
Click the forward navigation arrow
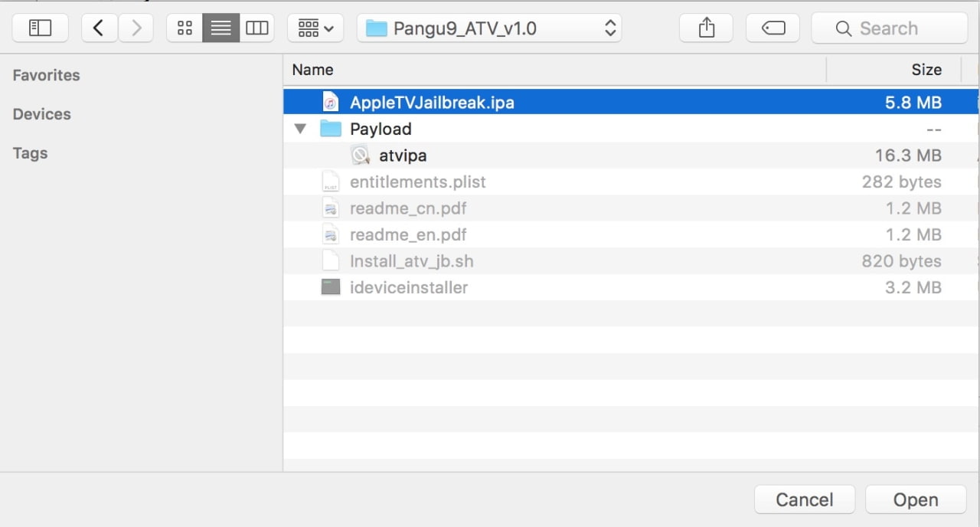point(136,28)
